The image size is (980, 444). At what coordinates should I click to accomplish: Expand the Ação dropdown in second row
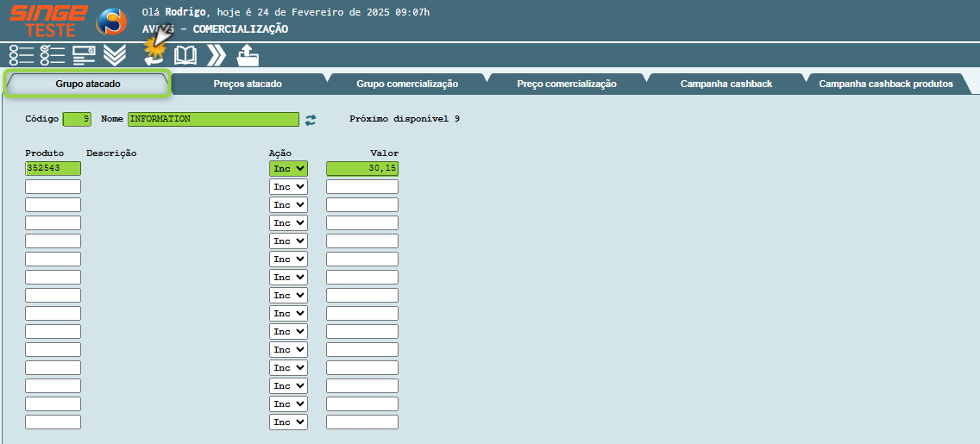pos(288,187)
